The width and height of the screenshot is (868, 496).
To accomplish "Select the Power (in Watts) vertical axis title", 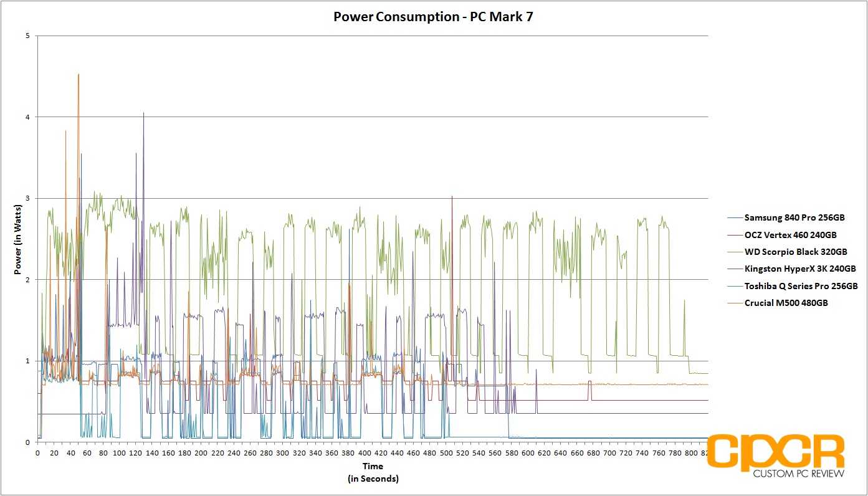I will 18,239.
